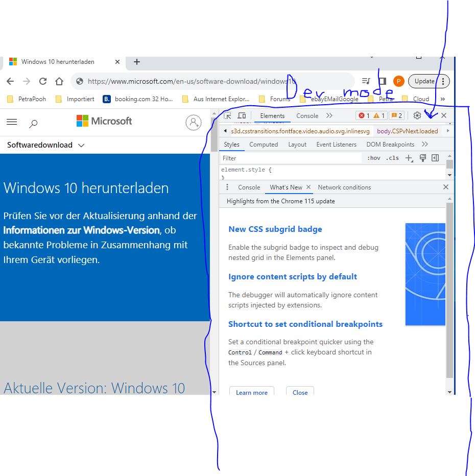Open the Event Listeners tab
Screen dimensions: 475x476
point(336,145)
